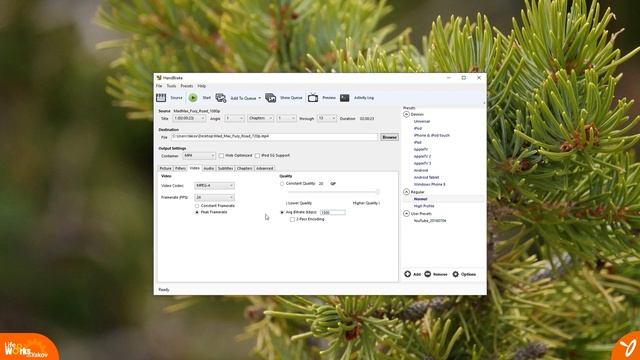Image resolution: width=640 pixels, height=360 pixels.
Task: Open the Presets menu
Action: tap(187, 86)
